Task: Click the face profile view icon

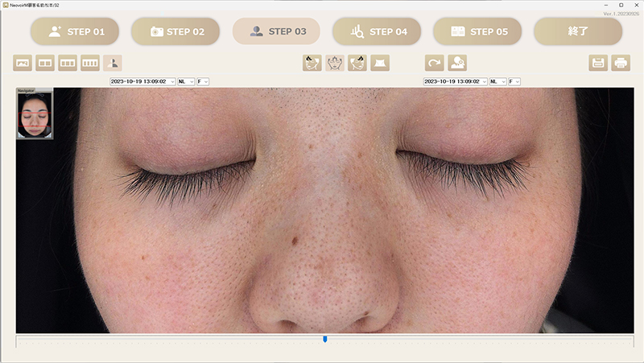Action: coord(113,63)
